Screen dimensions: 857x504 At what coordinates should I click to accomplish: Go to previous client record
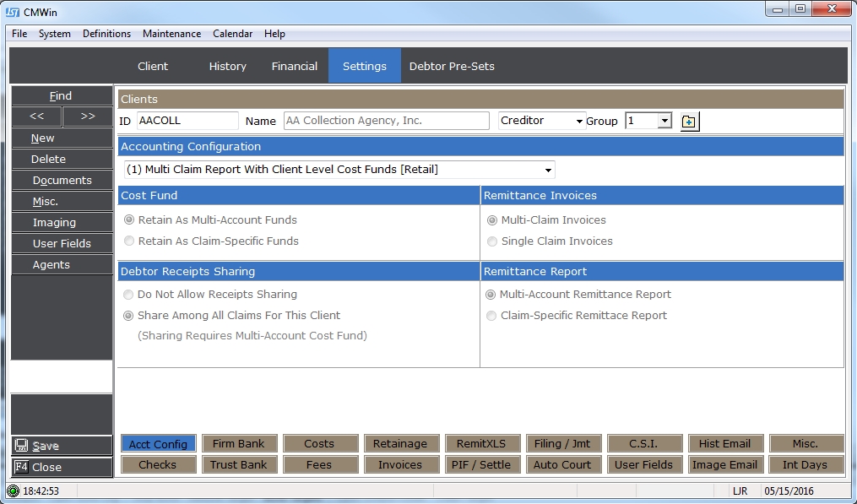point(36,117)
